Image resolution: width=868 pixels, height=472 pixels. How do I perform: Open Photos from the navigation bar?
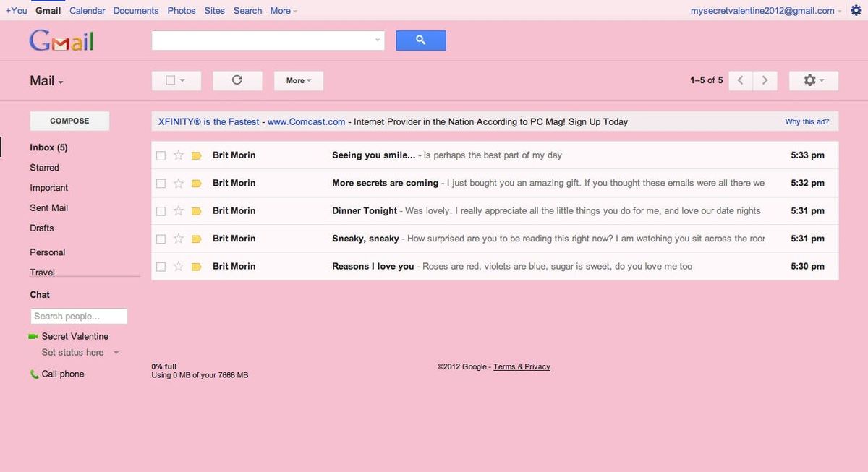[181, 10]
